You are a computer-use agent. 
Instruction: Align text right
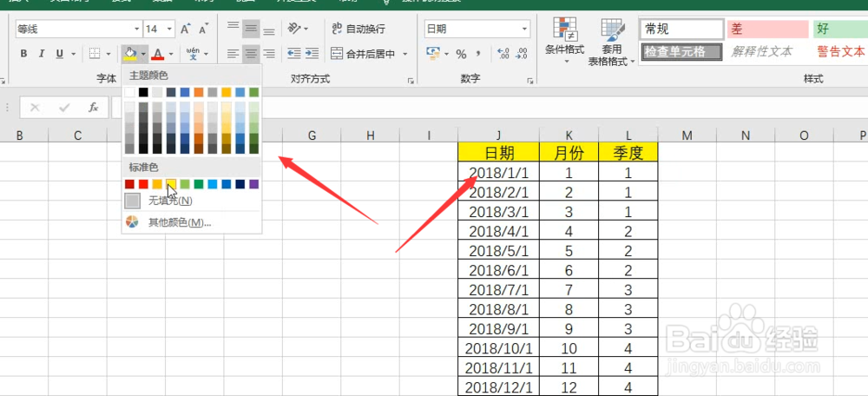tap(269, 54)
